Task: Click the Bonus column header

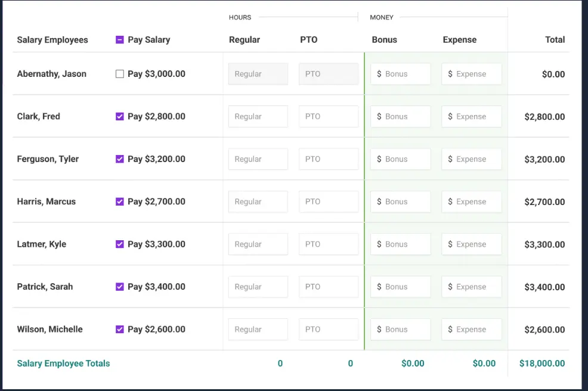Action: pos(385,40)
